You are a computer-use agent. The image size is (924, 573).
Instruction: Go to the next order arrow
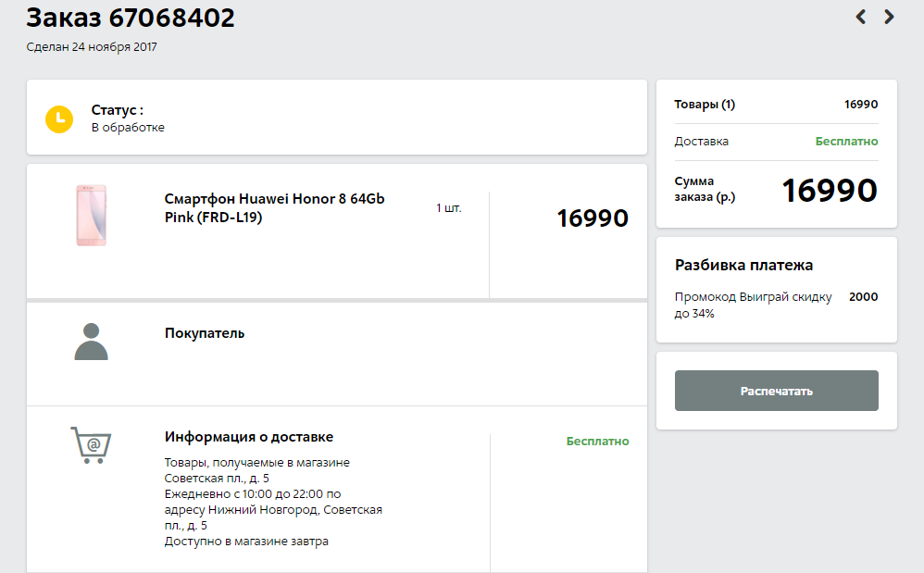[x=889, y=17]
